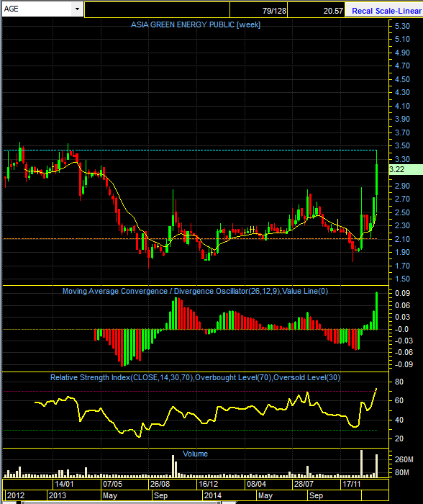Viewport: 423px width, 504px height.
Task: Click the 0.09 MACD axis label
Action: [403, 293]
